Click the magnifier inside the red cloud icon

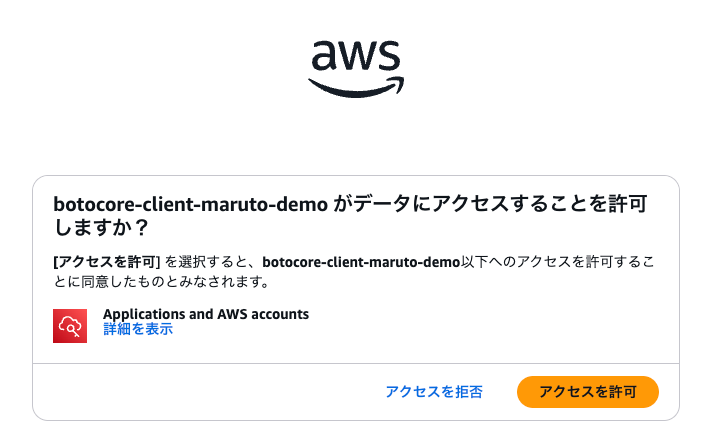click(73, 329)
